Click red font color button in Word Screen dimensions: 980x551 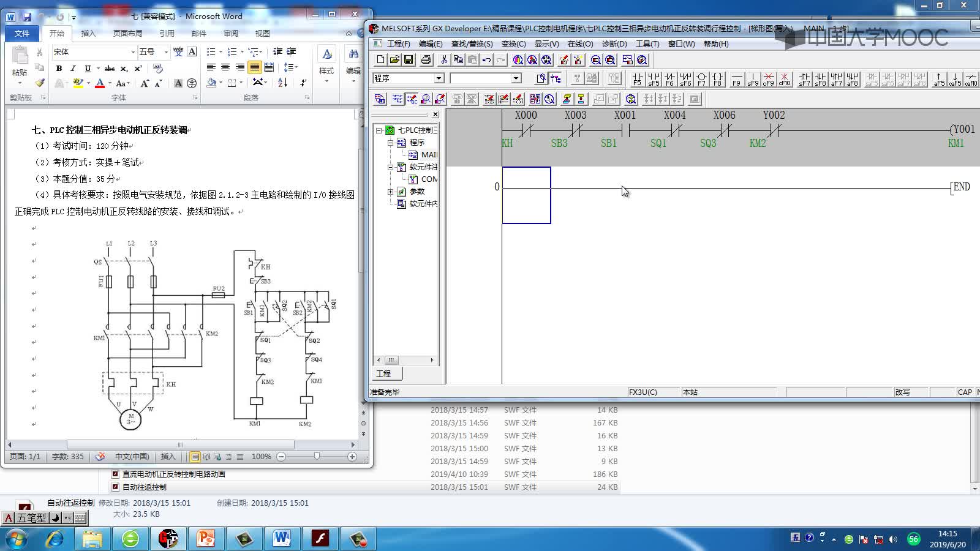click(100, 83)
